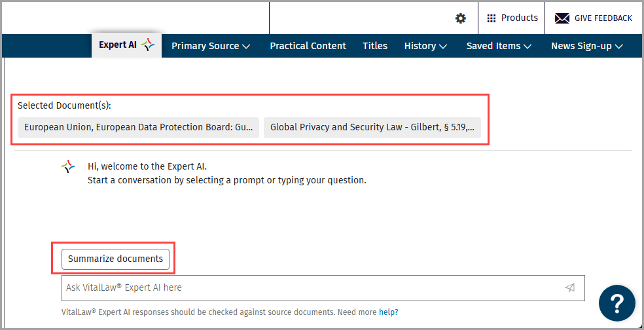This screenshot has height=330, width=644.
Task: Click the Give Feedback envelope icon
Action: click(562, 18)
